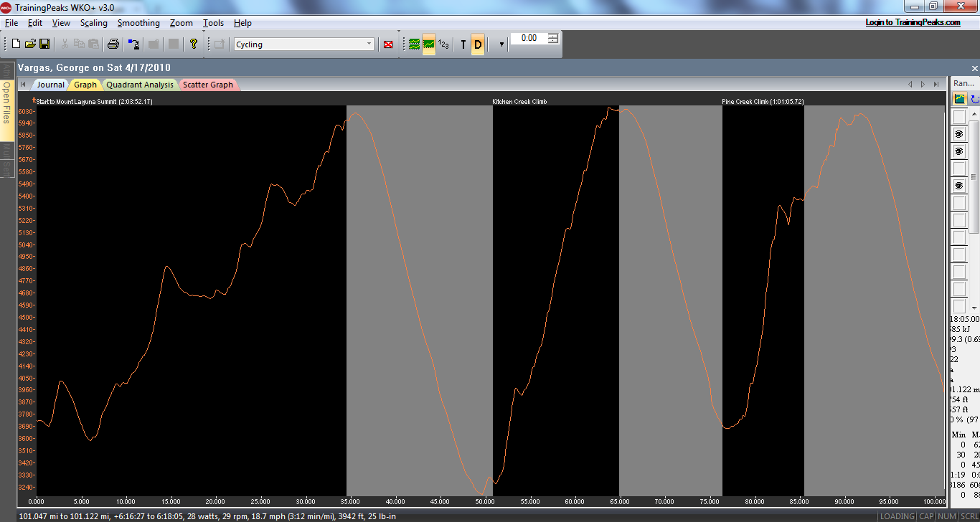980x522 pixels.
Task: Click the New file icon
Action: click(x=16, y=44)
